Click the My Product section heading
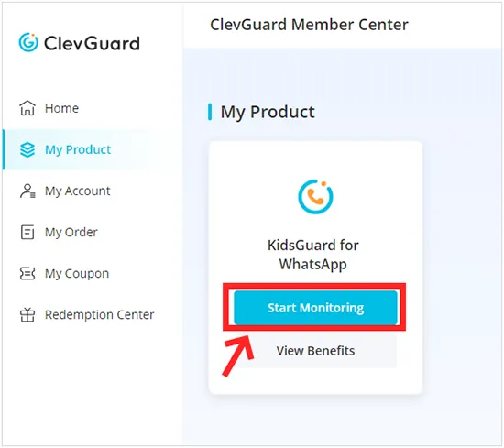504x448 pixels. click(x=268, y=113)
